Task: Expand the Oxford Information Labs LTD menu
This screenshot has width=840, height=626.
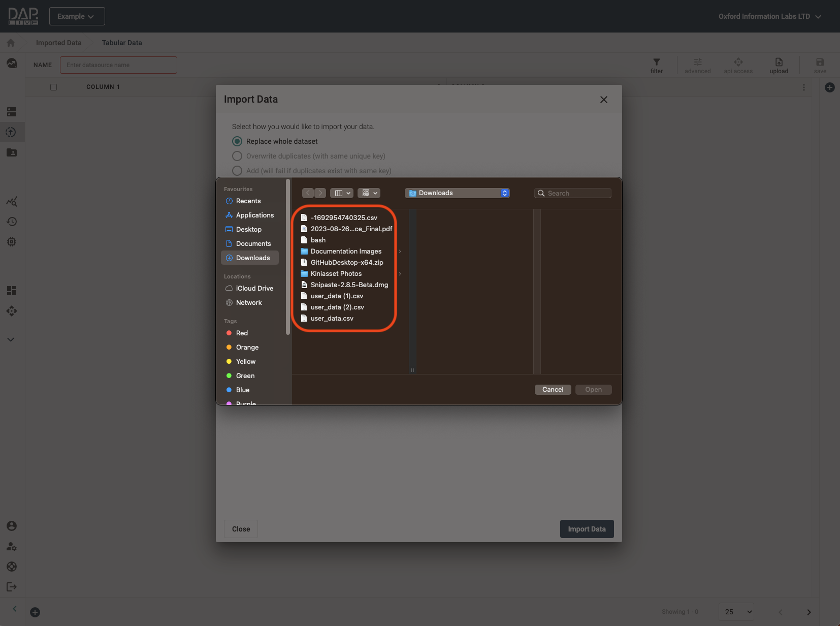Action: (x=769, y=16)
